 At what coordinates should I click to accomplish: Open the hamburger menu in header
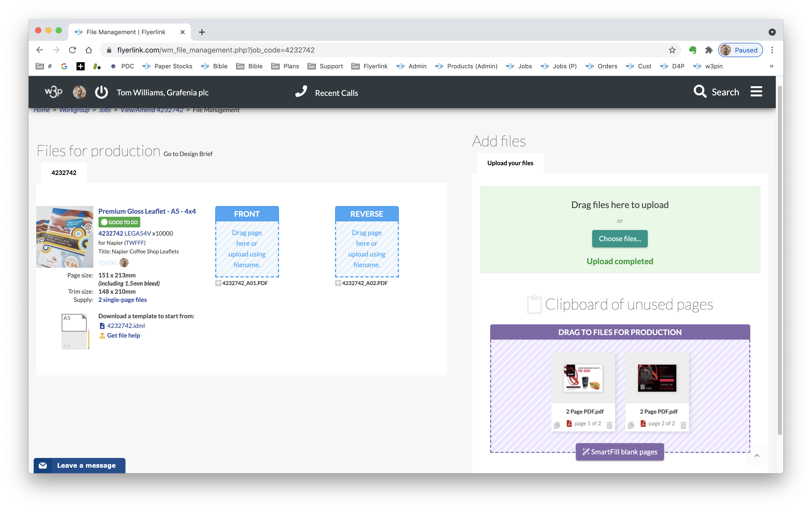pyautogui.click(x=756, y=92)
